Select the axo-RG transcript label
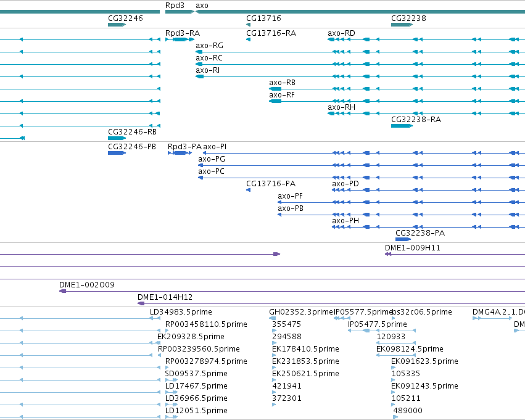Viewport: 525px width, 420px height. pos(209,46)
